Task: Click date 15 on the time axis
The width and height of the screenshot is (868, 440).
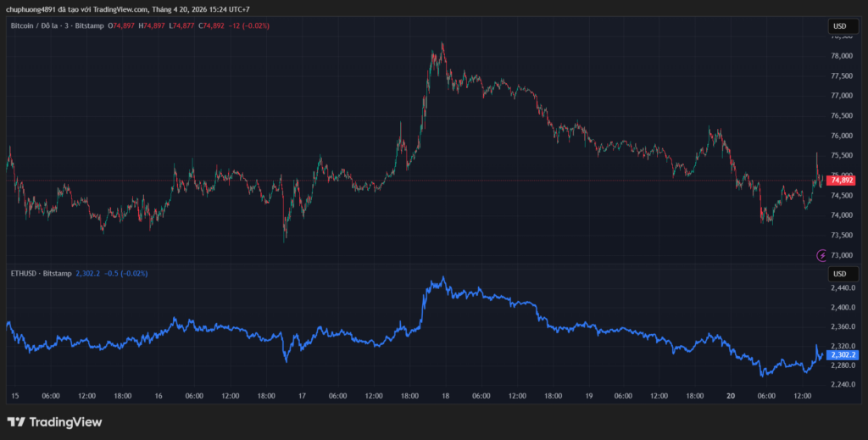Action: pyautogui.click(x=15, y=396)
